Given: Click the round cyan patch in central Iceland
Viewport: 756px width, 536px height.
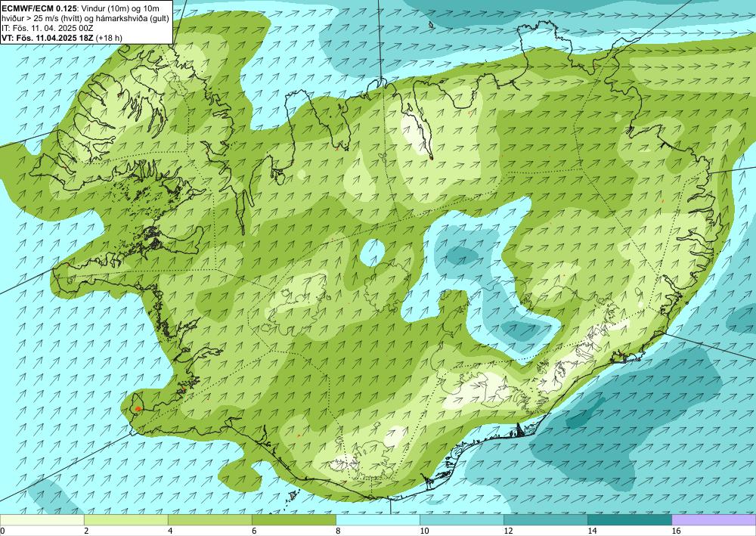Looking at the screenshot, I should 372,253.
